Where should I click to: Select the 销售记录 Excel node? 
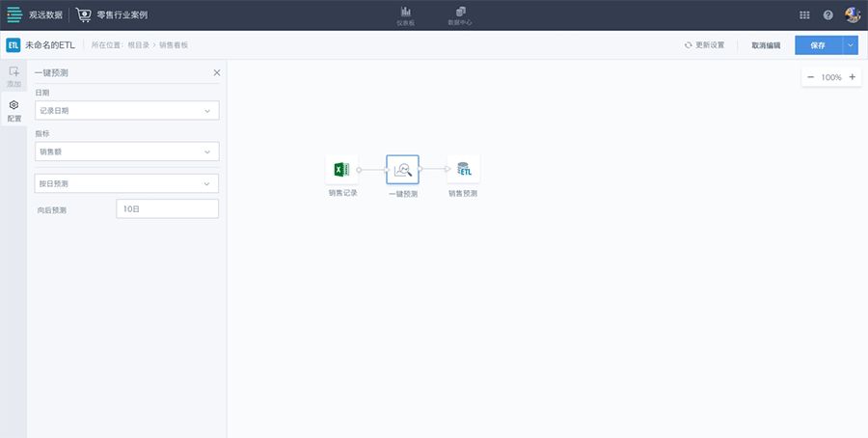point(341,169)
